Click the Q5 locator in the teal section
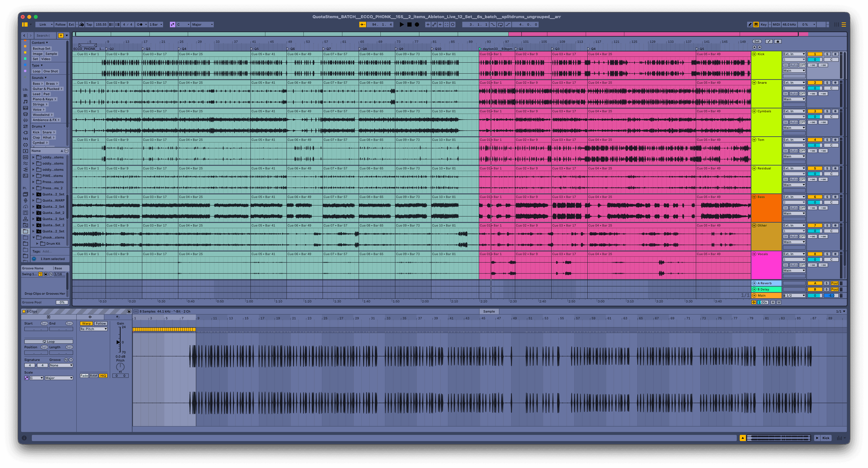This screenshot has height=468, width=868. pyautogui.click(x=255, y=49)
